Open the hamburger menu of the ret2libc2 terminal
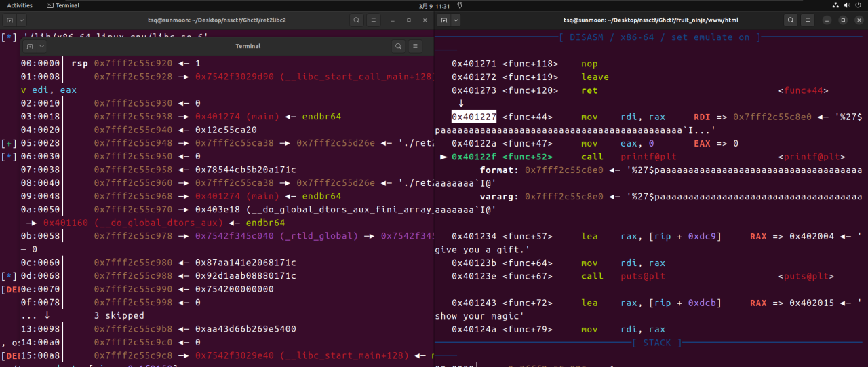 click(x=374, y=20)
